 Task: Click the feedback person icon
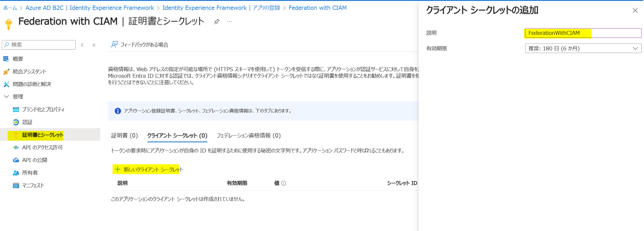click(x=115, y=44)
